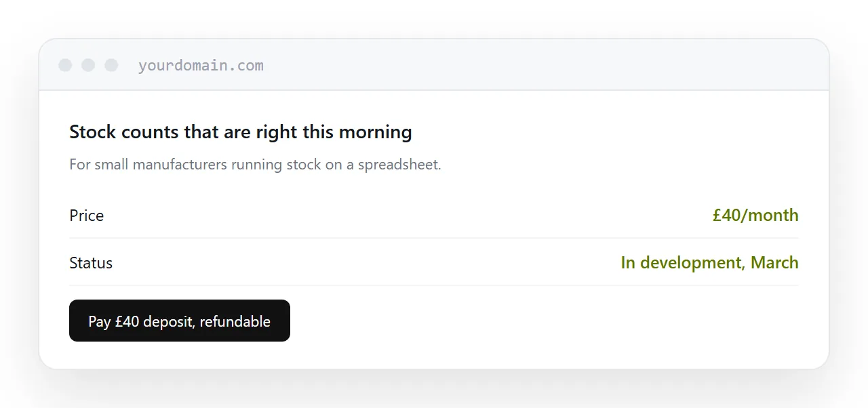Click the yourdomain.com address text
This screenshot has width=868, height=408.
(x=201, y=66)
